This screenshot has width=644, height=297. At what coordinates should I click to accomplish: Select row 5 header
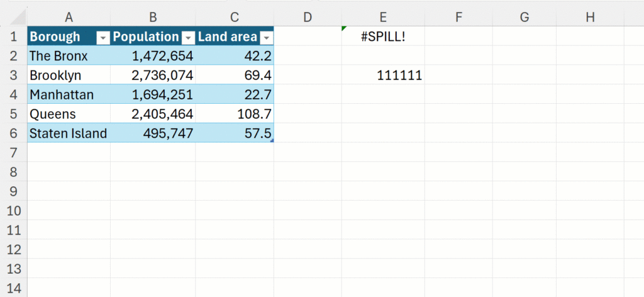(14, 113)
